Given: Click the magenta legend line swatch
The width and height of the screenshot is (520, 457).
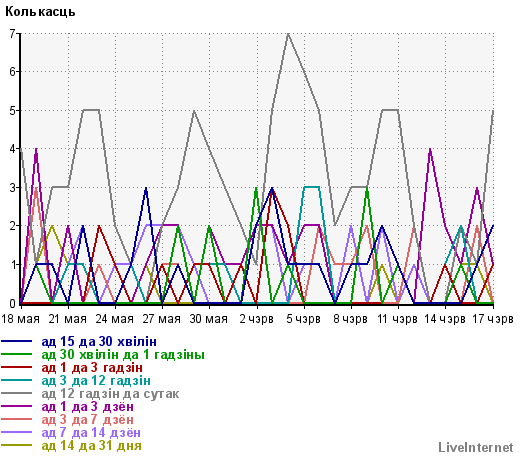Looking at the screenshot, I should click(x=17, y=406).
